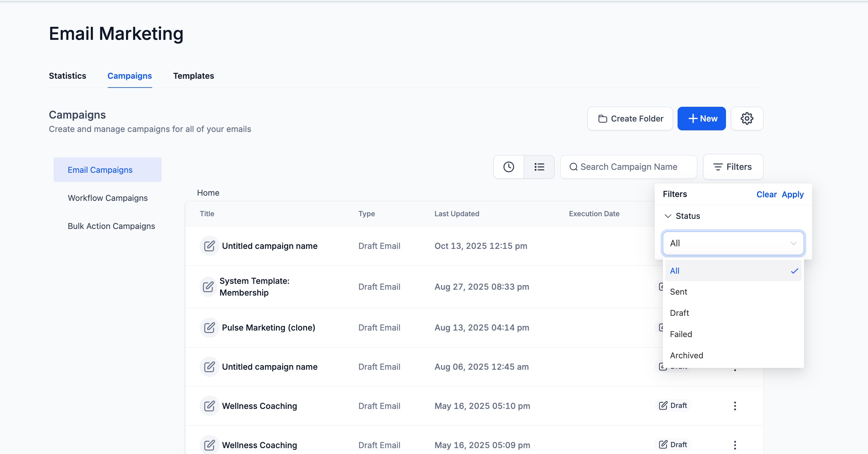Choose the Failed status option
868x454 pixels.
pyautogui.click(x=681, y=334)
